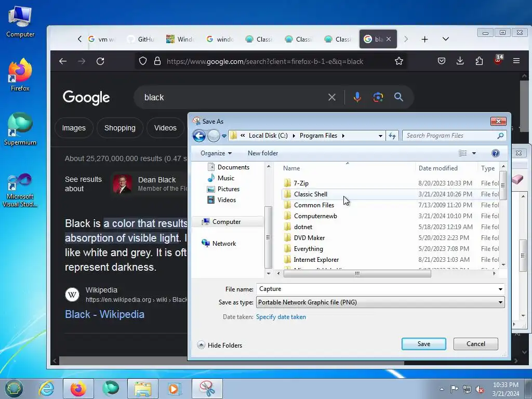Viewport: 532px width, 399px height.
Task: Switch to the GitHub tab
Action: point(141,39)
